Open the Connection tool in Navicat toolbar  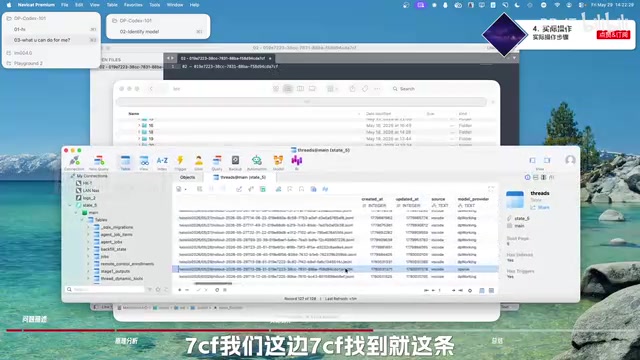coord(74,162)
